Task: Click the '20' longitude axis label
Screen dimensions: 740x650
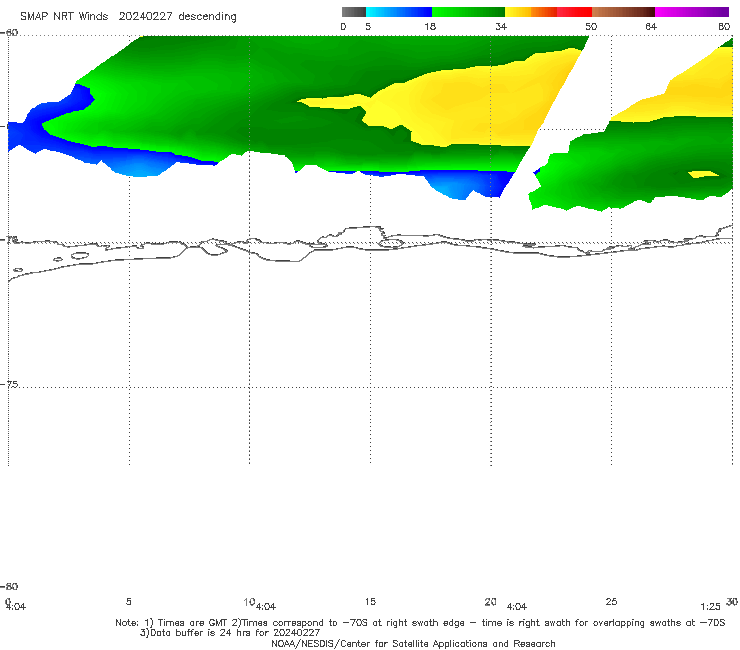Action: pos(490,601)
